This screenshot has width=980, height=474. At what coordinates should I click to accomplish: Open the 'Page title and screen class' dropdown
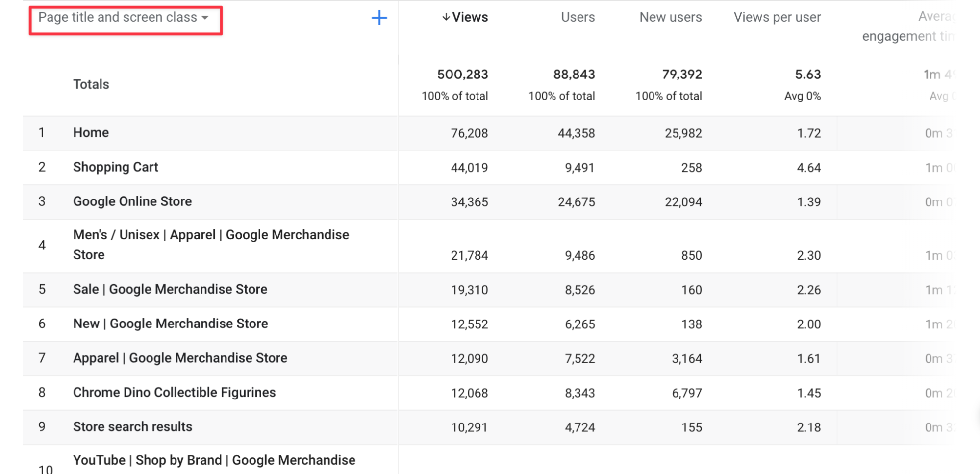click(x=124, y=18)
